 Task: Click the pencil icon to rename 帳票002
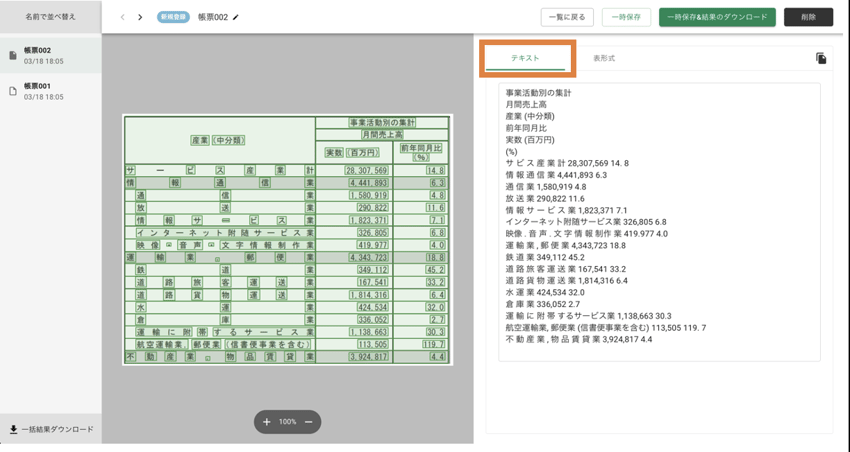(237, 17)
